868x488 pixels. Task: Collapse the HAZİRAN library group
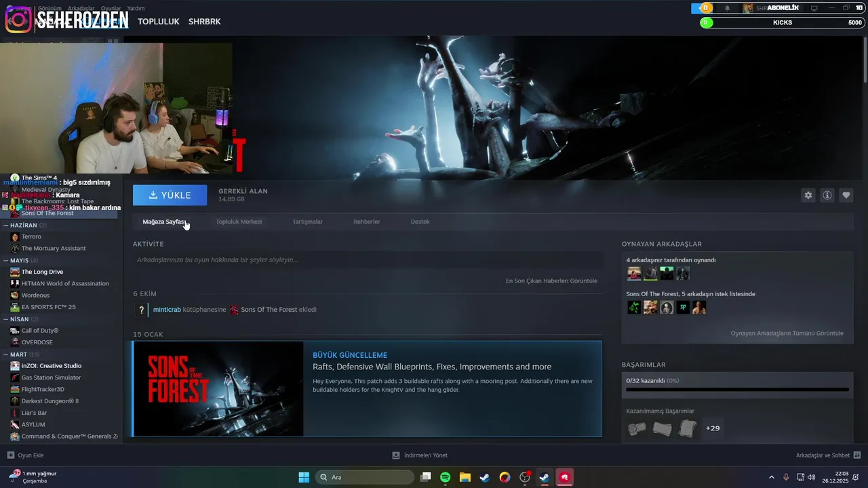pyautogui.click(x=6, y=225)
